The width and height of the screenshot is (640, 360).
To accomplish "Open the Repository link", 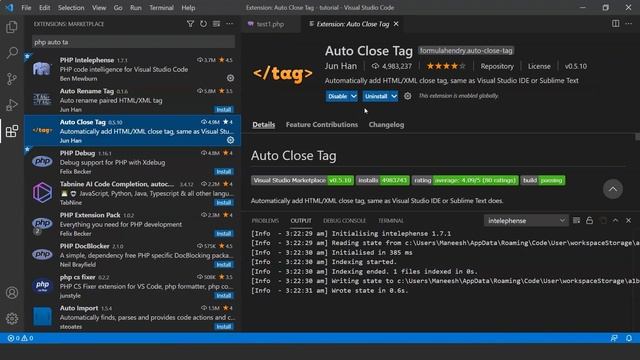I will tap(497, 66).
